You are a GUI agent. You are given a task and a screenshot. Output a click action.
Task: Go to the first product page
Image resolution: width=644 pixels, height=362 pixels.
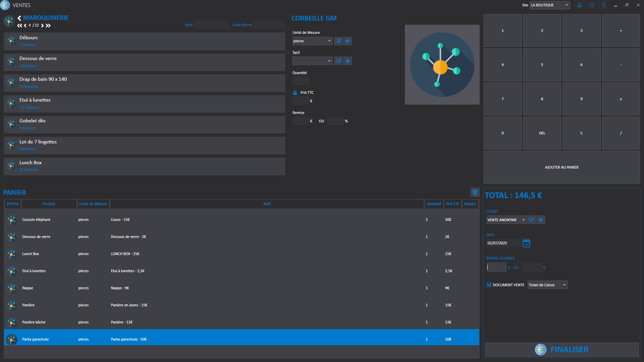[19, 25]
